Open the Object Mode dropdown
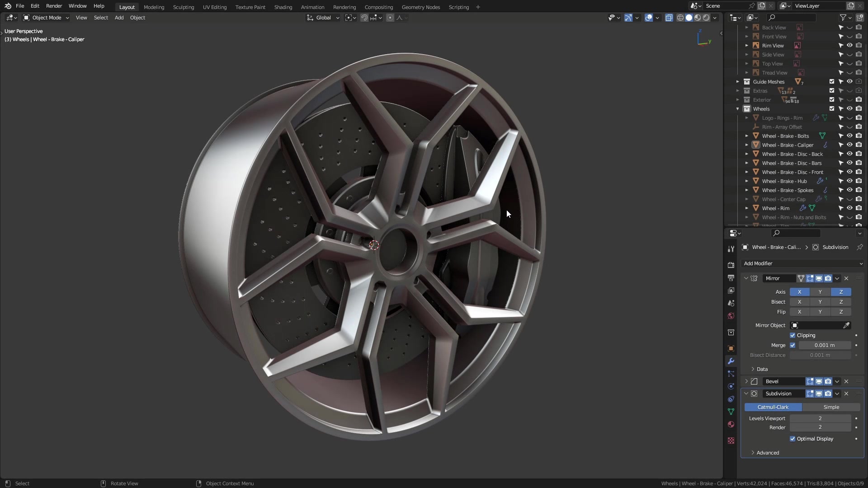This screenshot has height=488, width=868. (x=46, y=18)
